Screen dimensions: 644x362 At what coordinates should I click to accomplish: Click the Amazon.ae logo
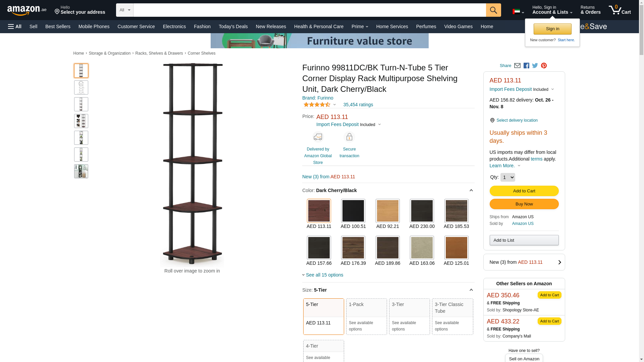tap(27, 10)
